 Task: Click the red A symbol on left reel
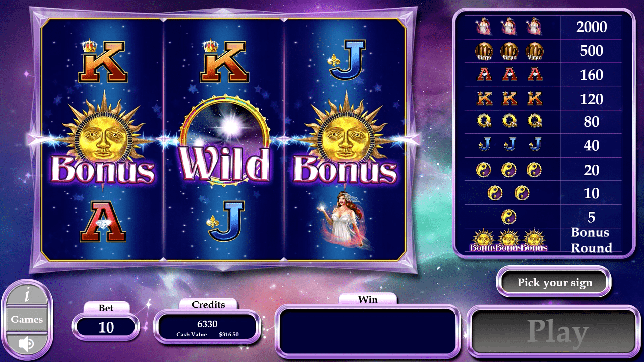tap(103, 221)
